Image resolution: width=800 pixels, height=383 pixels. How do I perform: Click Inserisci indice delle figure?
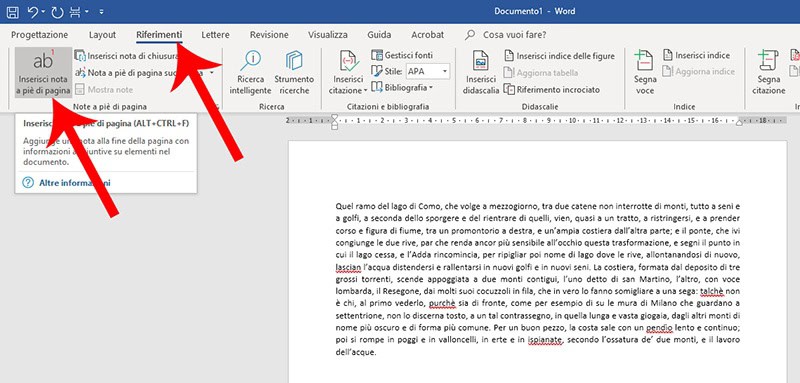559,56
